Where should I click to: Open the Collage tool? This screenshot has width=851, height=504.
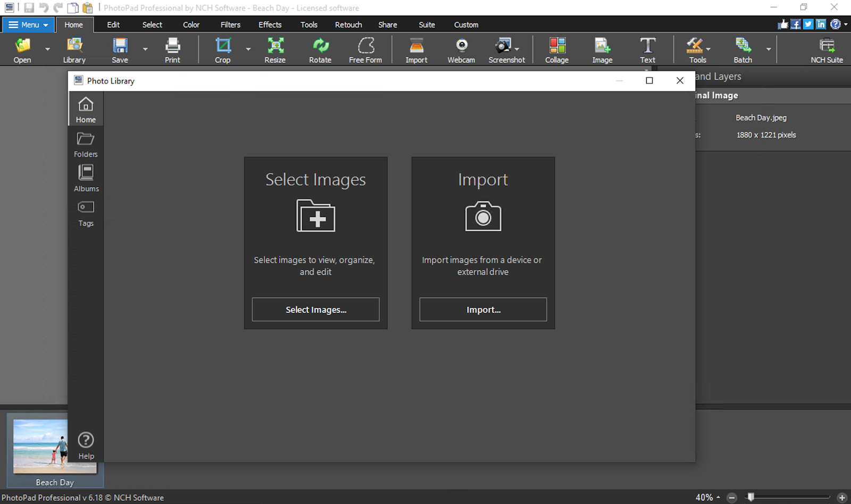(557, 46)
